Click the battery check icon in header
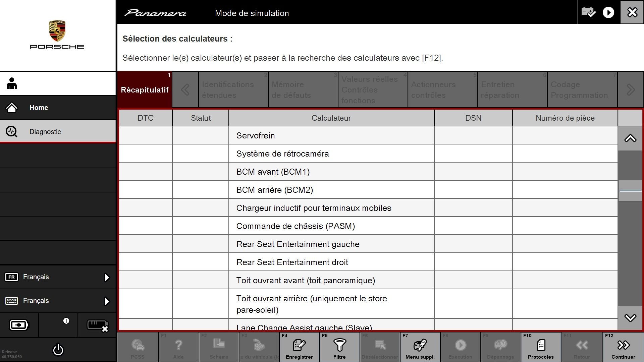This screenshot has width=644, height=362. click(x=588, y=12)
